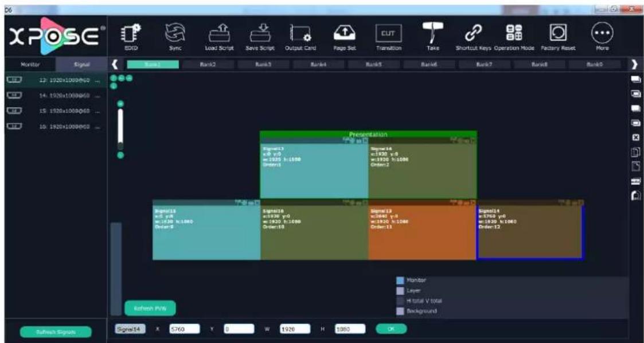Viewport: 644px width, 343px height.
Task: Switch to the Bank8 tab
Action: click(539, 64)
